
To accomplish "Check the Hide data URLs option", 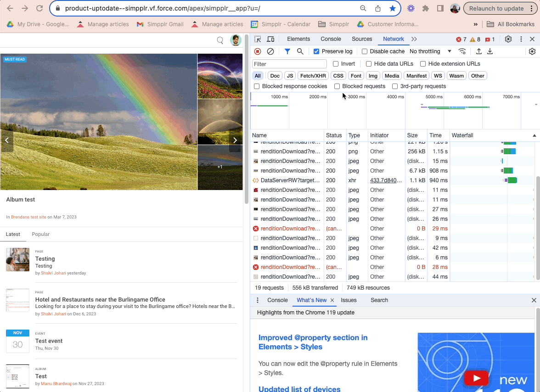I will [369, 64].
